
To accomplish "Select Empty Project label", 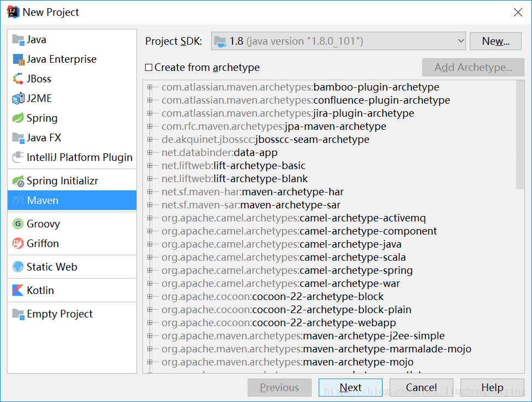I will click(59, 314).
